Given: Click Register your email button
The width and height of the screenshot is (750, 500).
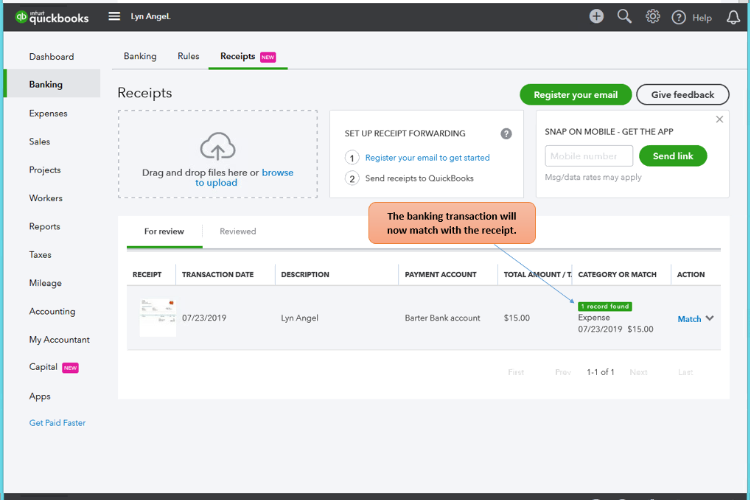Looking at the screenshot, I should tap(576, 95).
